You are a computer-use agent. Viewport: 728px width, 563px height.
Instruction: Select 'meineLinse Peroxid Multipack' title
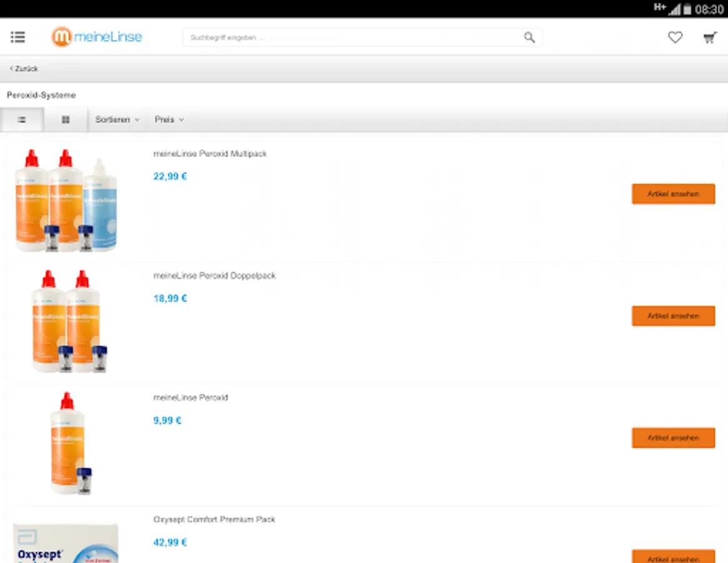[210, 154]
